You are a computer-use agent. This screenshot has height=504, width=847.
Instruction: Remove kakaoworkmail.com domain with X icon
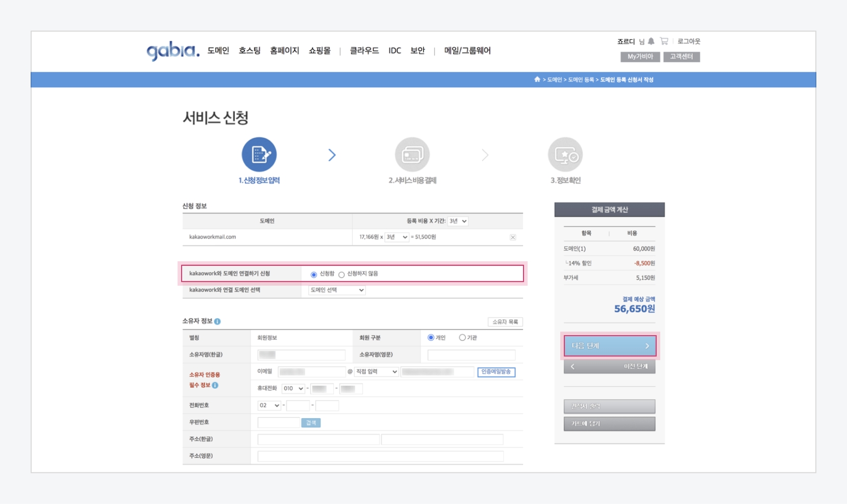coord(513,237)
